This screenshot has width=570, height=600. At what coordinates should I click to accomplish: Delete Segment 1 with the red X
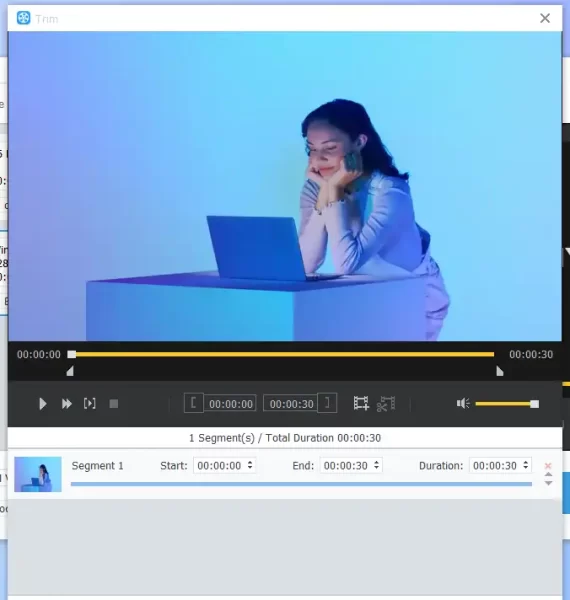point(548,465)
